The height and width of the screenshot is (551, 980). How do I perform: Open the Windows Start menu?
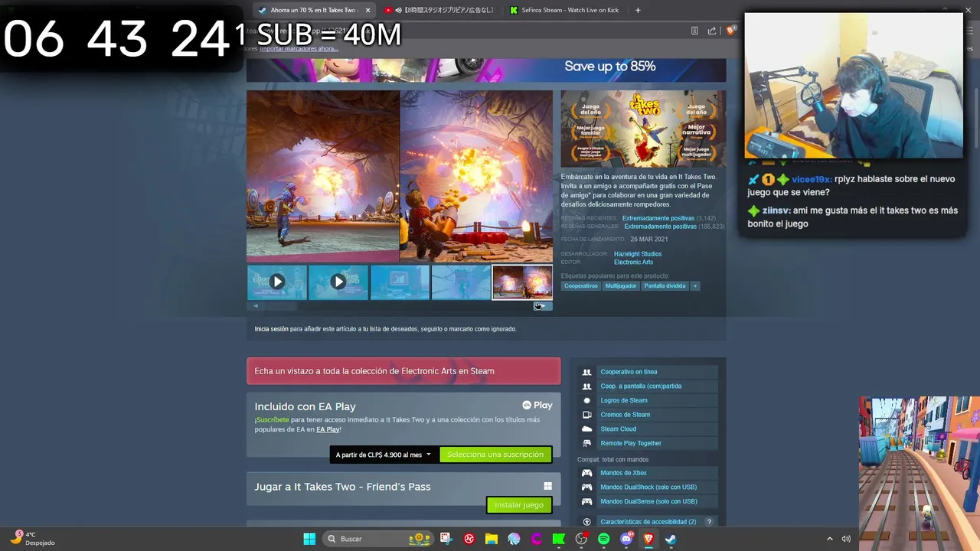tap(309, 539)
